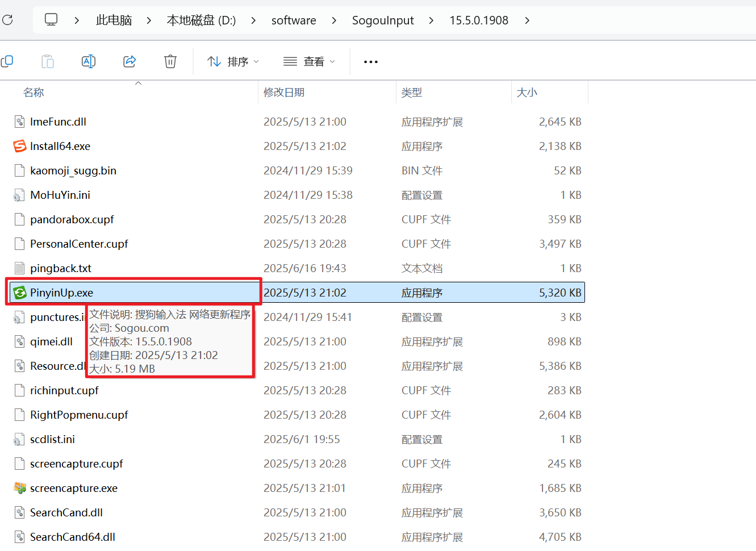Expand the chevron after software breadcrumb

[334, 20]
